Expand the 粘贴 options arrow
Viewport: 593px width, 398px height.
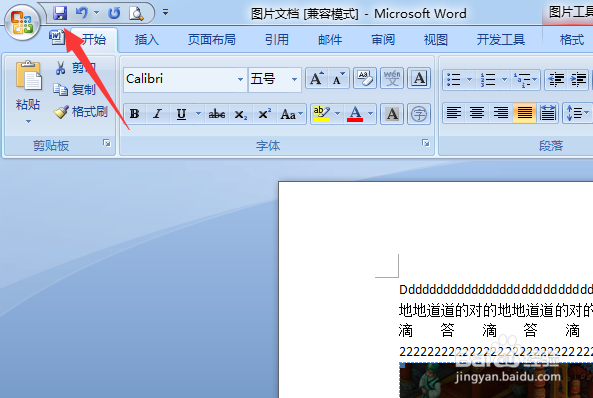(x=28, y=121)
